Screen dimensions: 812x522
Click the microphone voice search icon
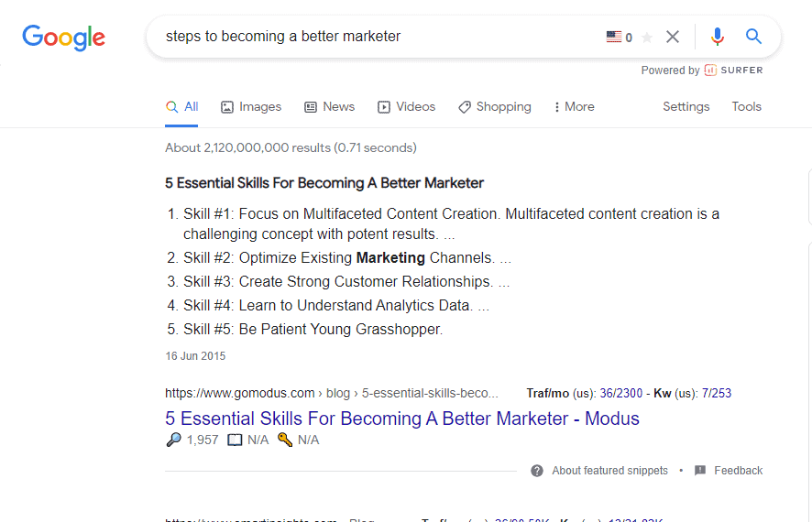pos(718,37)
